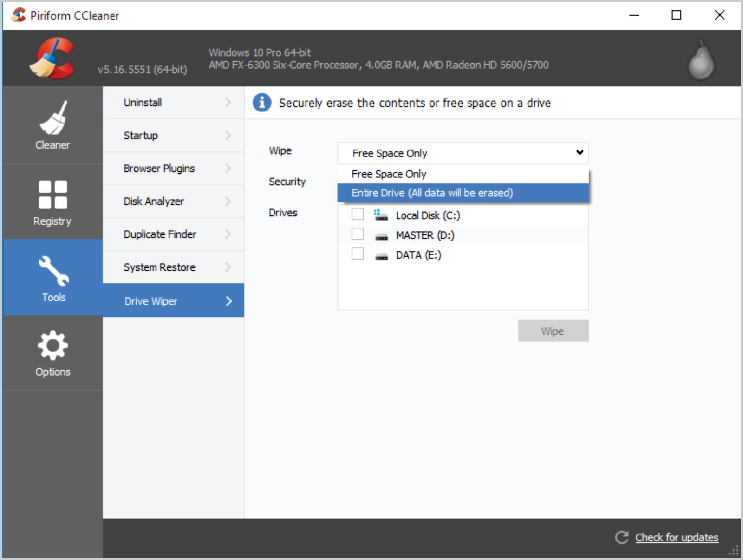This screenshot has height=560, width=743.
Task: Click the pear icon in header
Action: pos(701,59)
